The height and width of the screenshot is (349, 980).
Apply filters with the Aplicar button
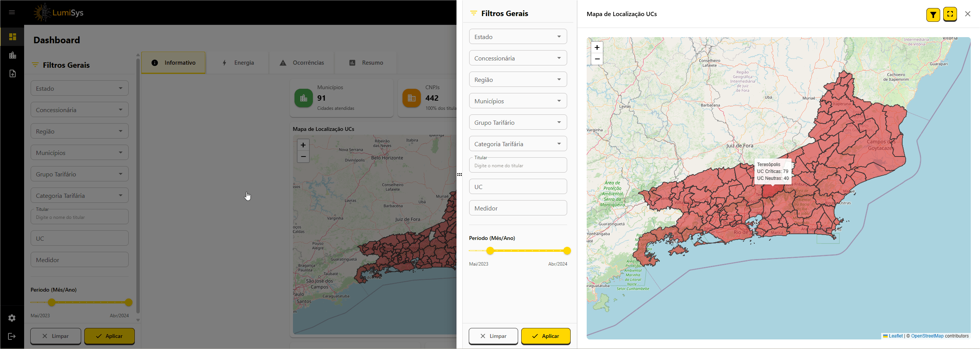pyautogui.click(x=546, y=336)
